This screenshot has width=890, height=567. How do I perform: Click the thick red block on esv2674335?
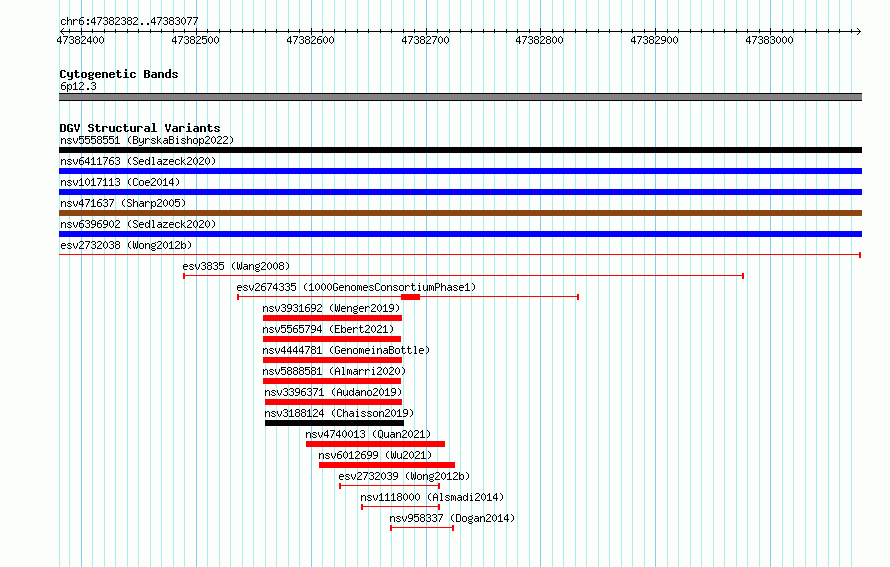tap(410, 297)
